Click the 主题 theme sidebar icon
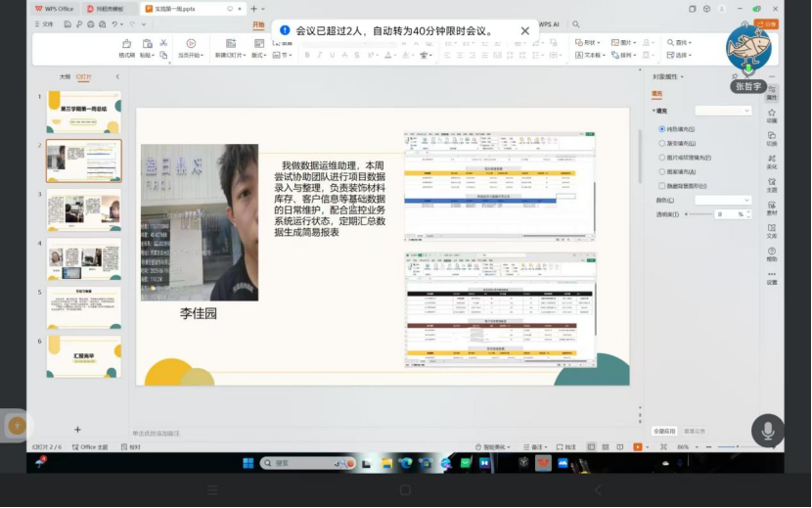The image size is (812, 508). point(772,184)
